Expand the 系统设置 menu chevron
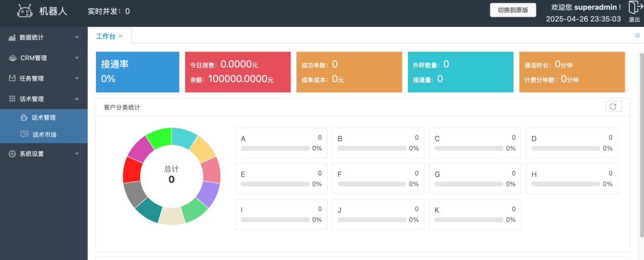 77,154
